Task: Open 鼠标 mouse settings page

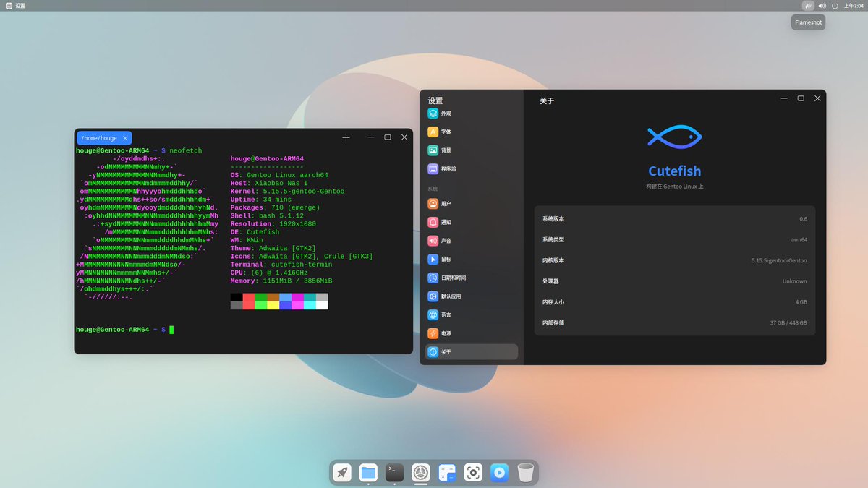Action: [472, 259]
